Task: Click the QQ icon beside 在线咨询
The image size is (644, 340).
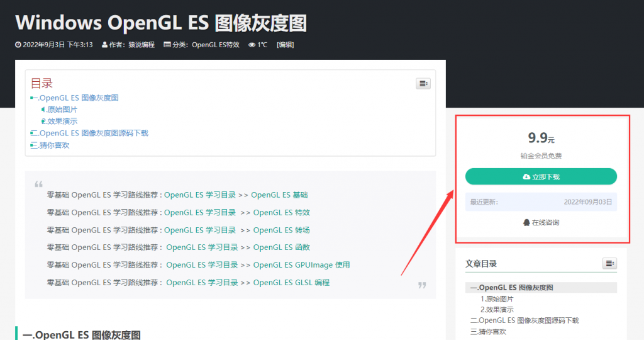Action: coord(526,222)
